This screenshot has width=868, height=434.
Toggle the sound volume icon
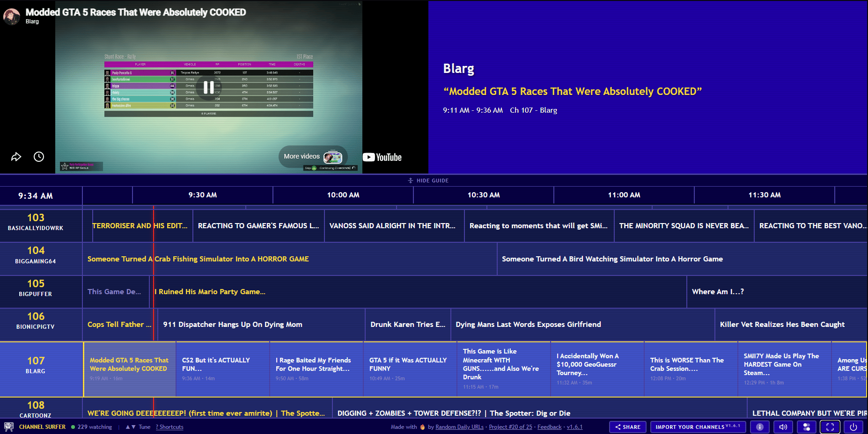(x=783, y=427)
